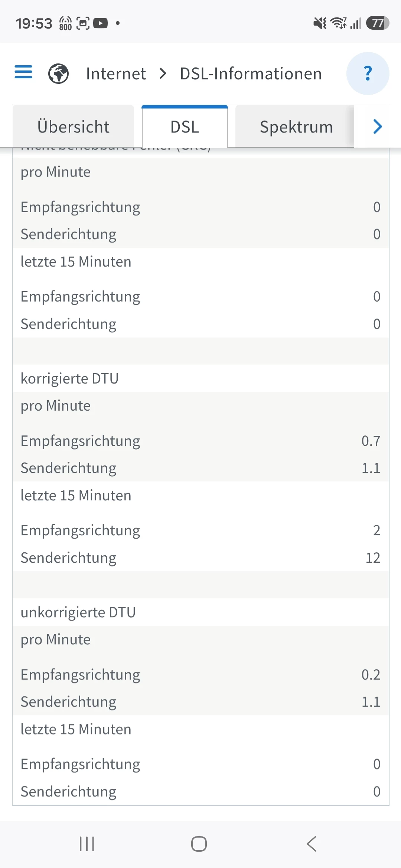Tap the DSL-Informationen breadcrumb title
The height and width of the screenshot is (868, 401).
tap(251, 73)
